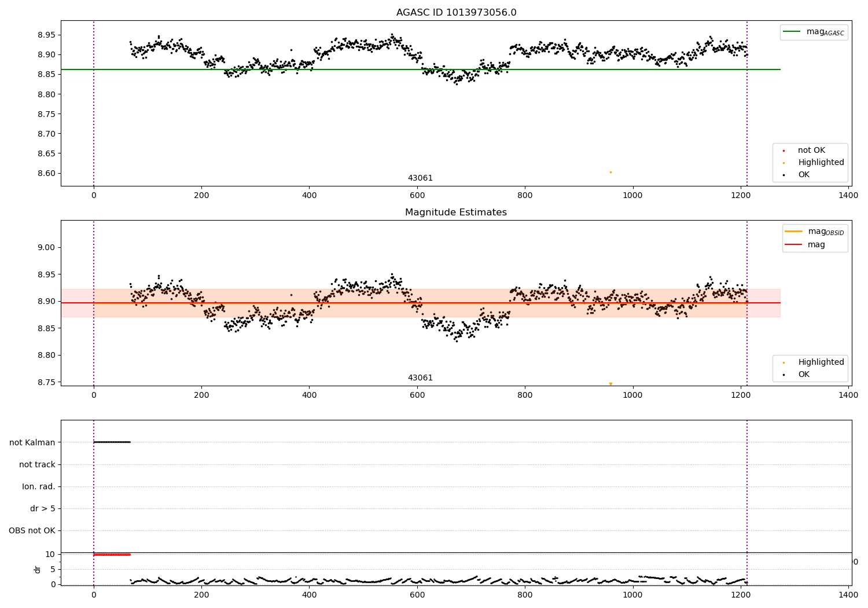Click the title 'AGASC ID 1013973056.0'
Screen dimensions: 868x608
(x=456, y=13)
